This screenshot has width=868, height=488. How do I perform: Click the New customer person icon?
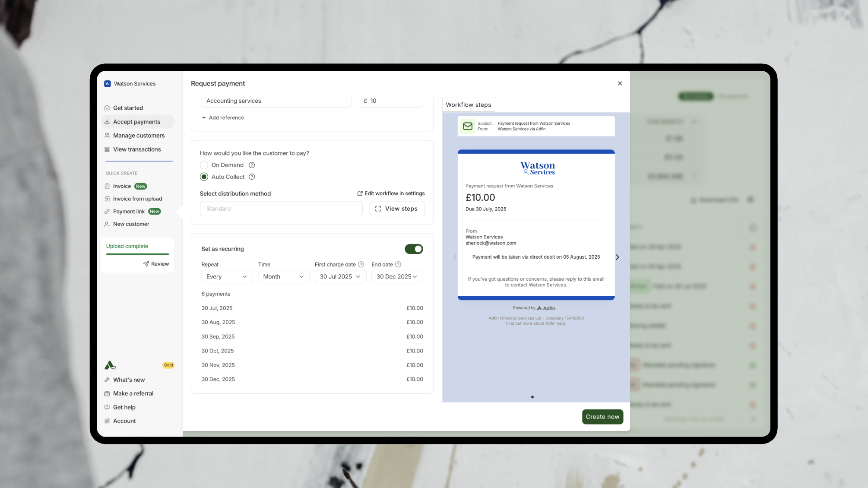pyautogui.click(x=107, y=224)
